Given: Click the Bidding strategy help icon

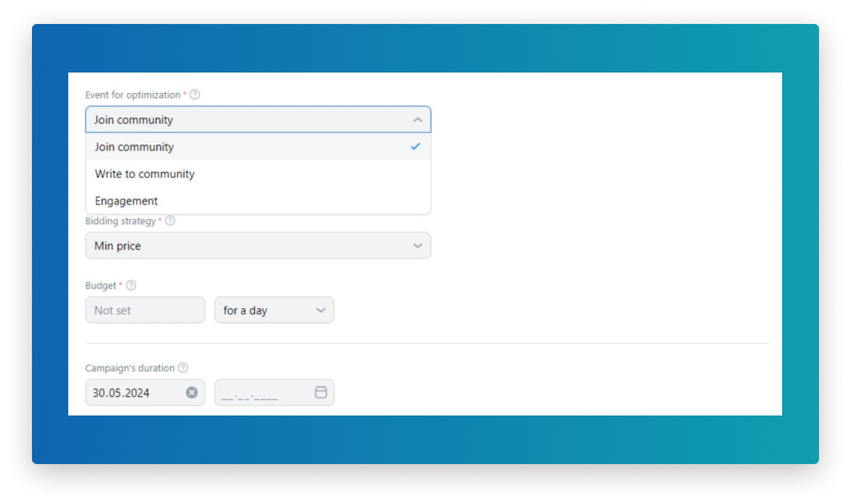Looking at the screenshot, I should pos(171,221).
